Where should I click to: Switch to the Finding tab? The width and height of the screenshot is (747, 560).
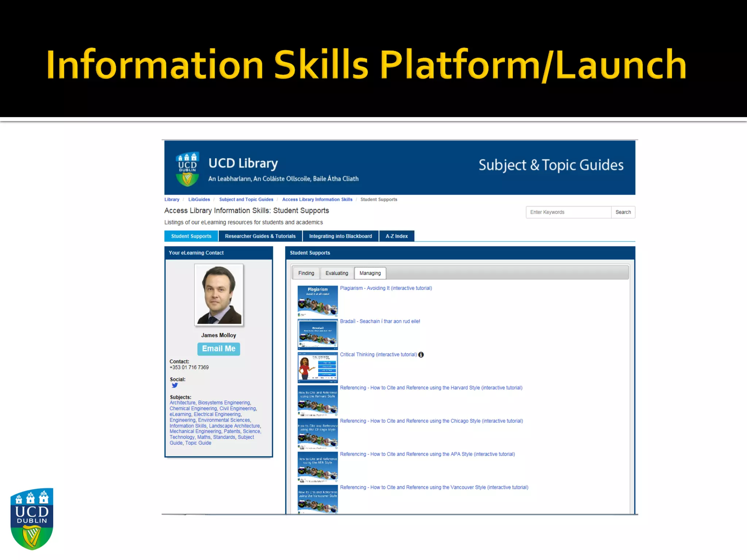[306, 273]
